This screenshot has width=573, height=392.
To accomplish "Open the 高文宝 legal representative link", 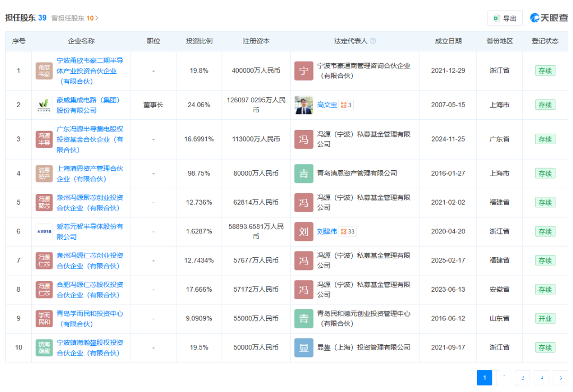I will 327,105.
